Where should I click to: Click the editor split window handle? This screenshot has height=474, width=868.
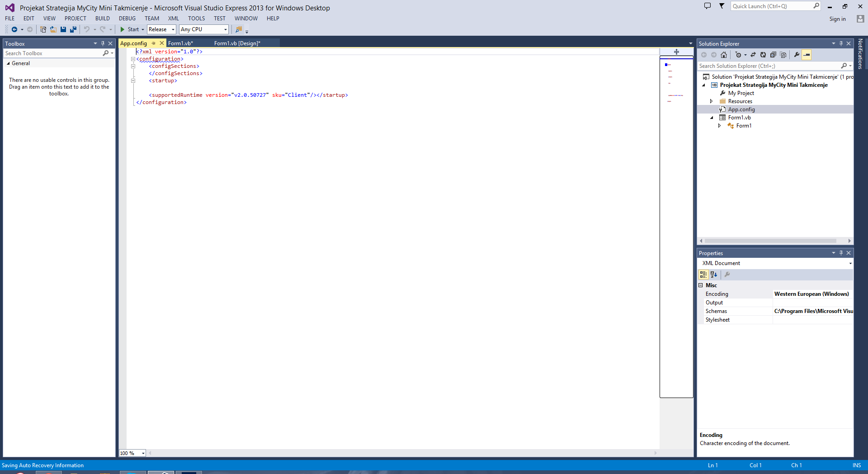pyautogui.click(x=676, y=52)
